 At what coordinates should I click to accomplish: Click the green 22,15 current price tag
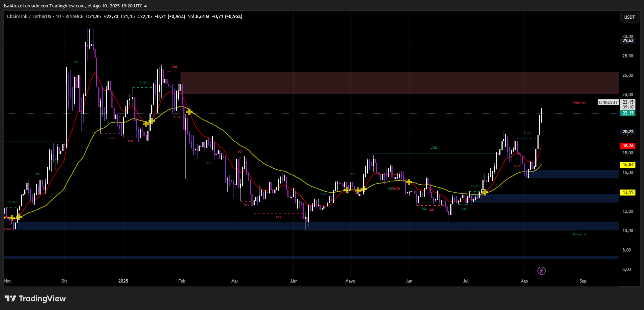click(628, 113)
